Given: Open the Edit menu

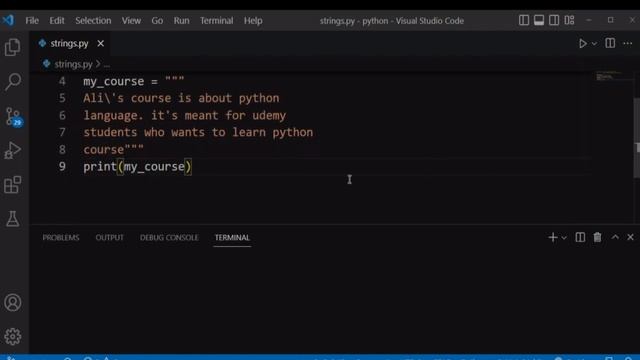Looking at the screenshot, I should (57, 20).
